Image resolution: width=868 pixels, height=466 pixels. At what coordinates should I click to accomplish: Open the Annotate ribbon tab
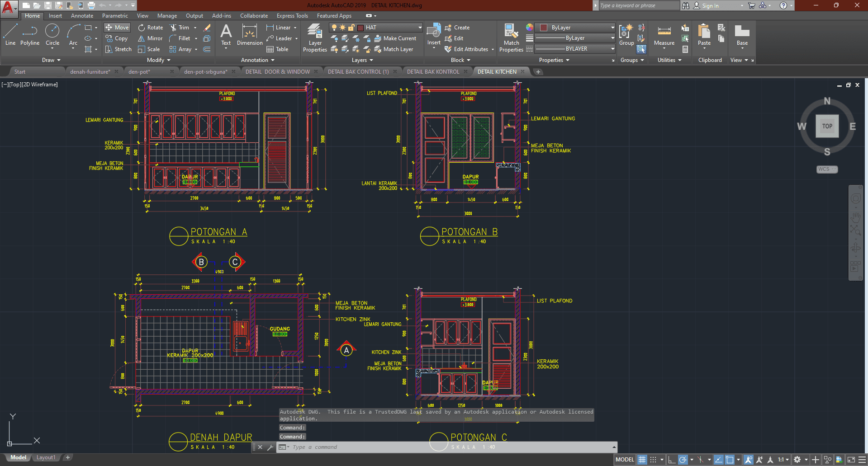tap(82, 16)
